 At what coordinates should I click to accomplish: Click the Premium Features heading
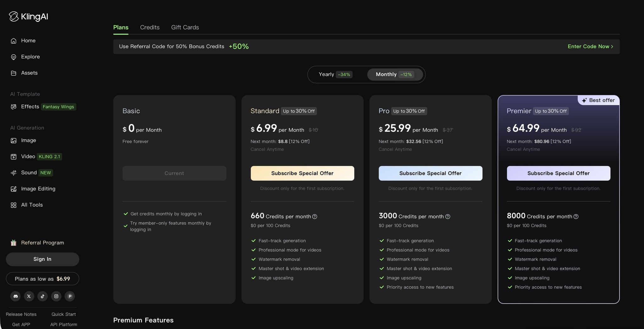click(x=143, y=320)
